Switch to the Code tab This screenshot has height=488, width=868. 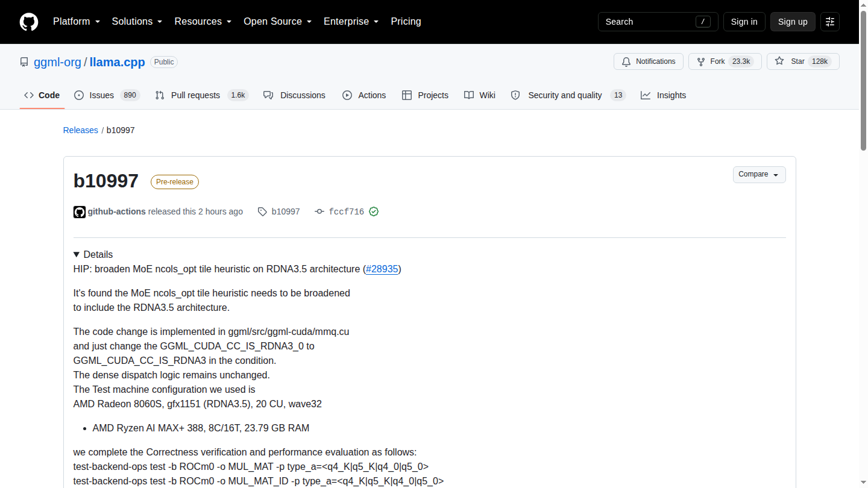point(42,95)
